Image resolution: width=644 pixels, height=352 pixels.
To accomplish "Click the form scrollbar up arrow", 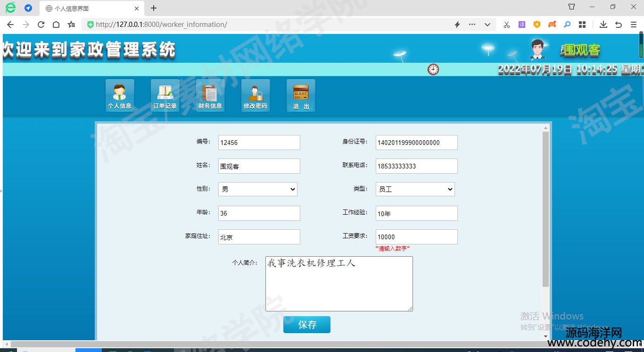I will pyautogui.click(x=546, y=128).
